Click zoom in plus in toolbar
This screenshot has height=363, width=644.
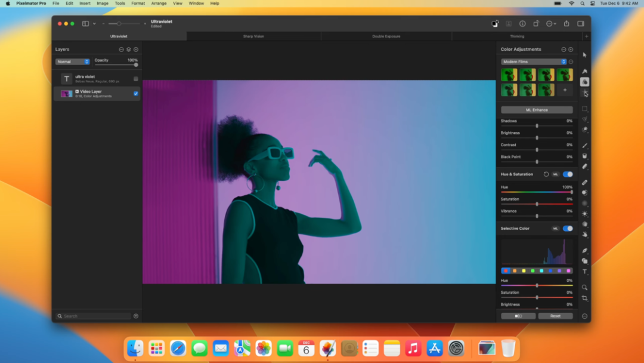pyautogui.click(x=145, y=24)
